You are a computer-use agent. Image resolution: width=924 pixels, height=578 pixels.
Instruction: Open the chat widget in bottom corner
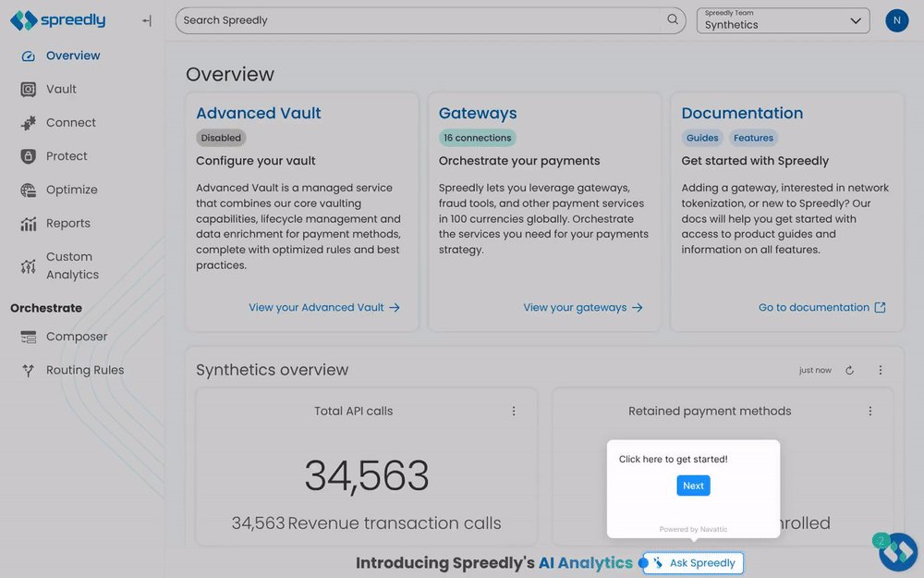pyautogui.click(x=897, y=552)
